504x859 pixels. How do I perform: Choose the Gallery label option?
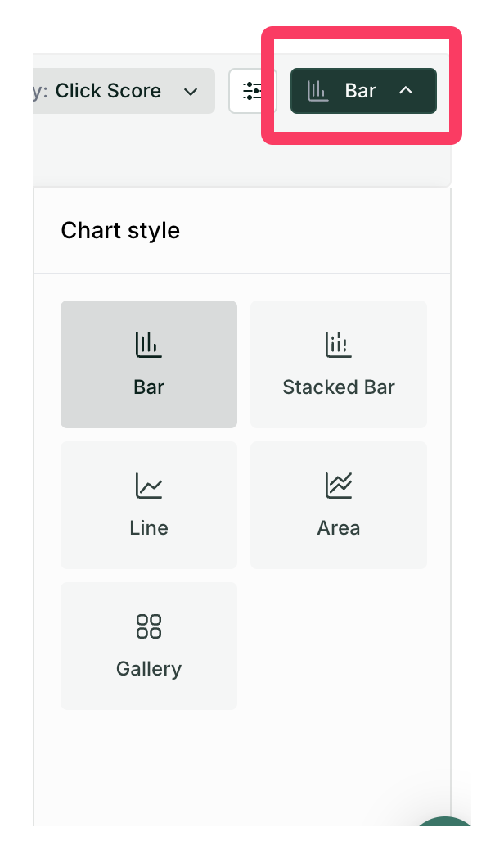[x=149, y=669]
